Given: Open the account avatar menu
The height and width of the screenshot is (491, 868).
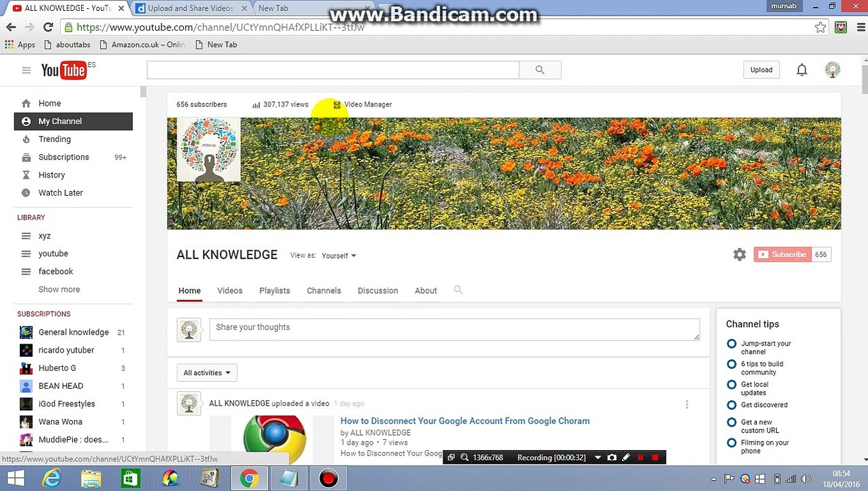Looking at the screenshot, I should (833, 70).
